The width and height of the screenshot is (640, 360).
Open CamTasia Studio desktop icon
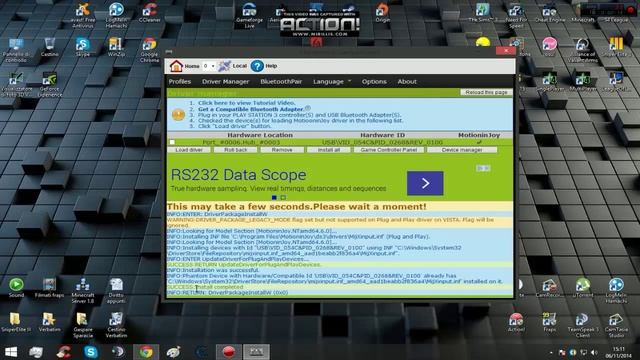click(x=616, y=325)
